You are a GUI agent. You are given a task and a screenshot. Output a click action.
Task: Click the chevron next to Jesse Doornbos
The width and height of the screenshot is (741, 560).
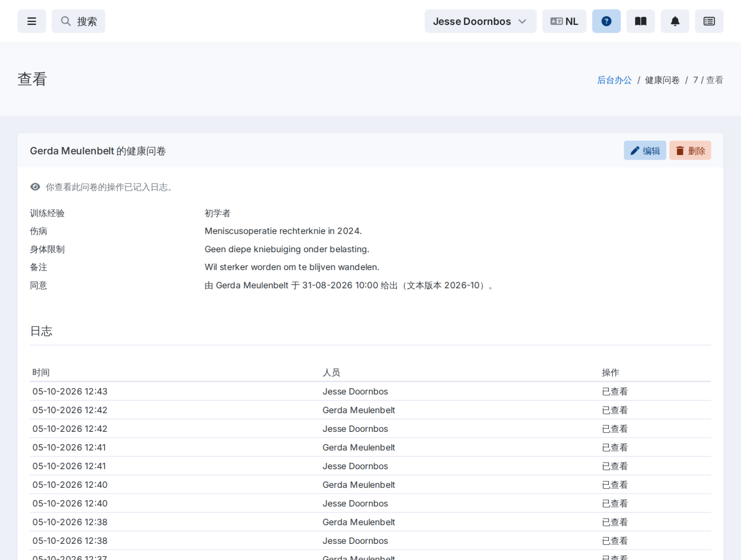(x=522, y=21)
